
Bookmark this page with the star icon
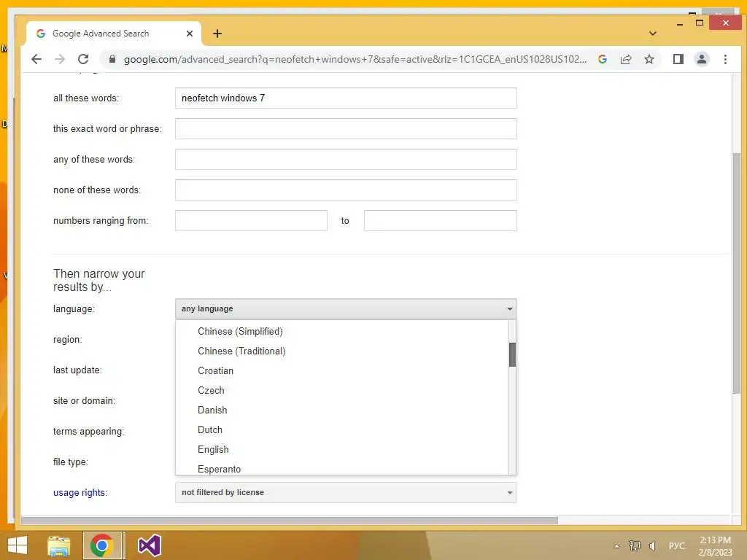coord(649,59)
